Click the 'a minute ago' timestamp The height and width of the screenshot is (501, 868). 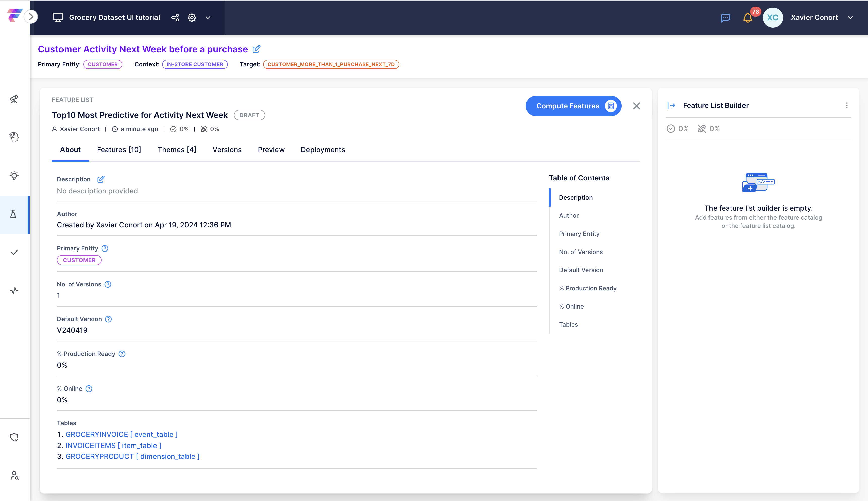139,129
